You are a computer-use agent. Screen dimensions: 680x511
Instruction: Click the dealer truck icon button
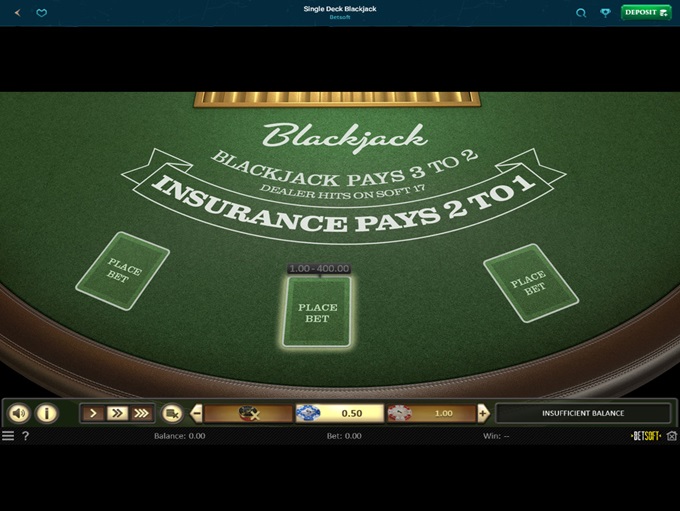tap(171, 413)
